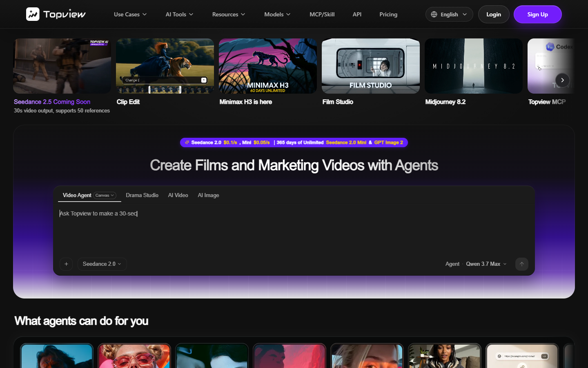Click the Login button
The image size is (588, 368).
[494, 14]
